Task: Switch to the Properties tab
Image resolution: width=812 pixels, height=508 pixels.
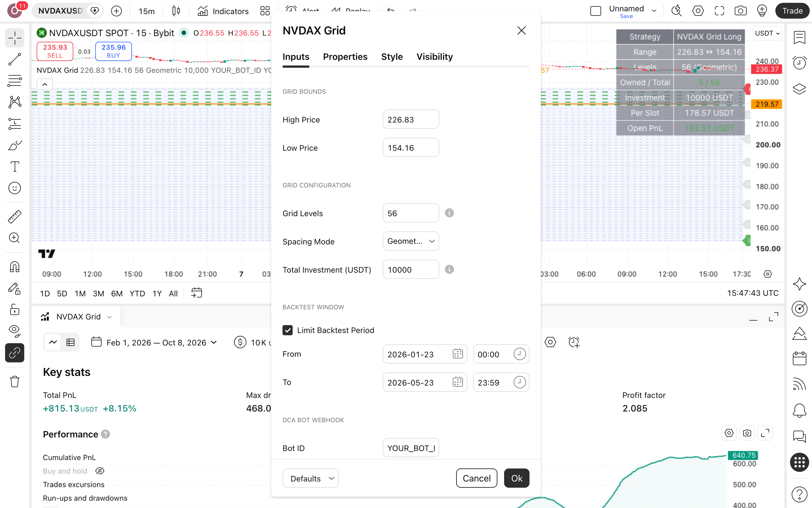Action: (345, 57)
